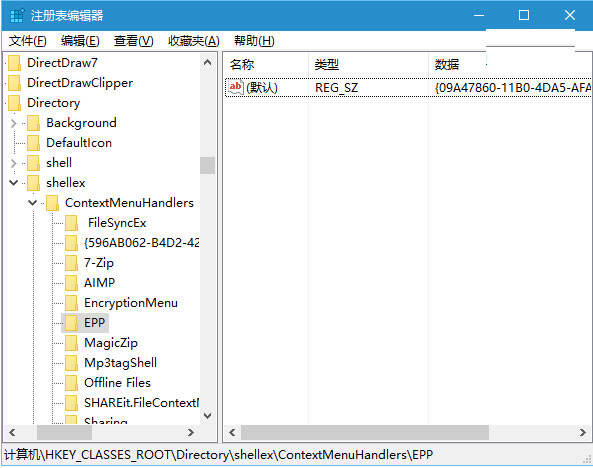
Task: Click the 7-Zip key folder icon
Action: click(x=71, y=263)
